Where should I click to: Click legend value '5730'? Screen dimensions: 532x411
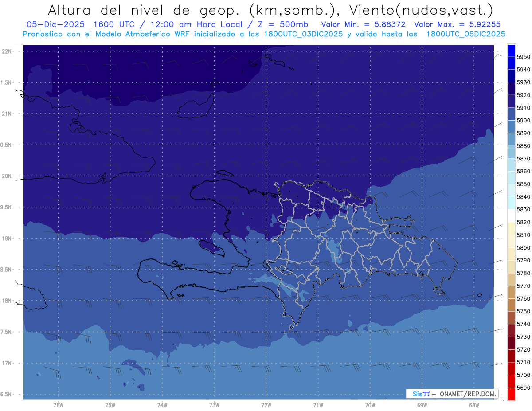tap(523, 337)
